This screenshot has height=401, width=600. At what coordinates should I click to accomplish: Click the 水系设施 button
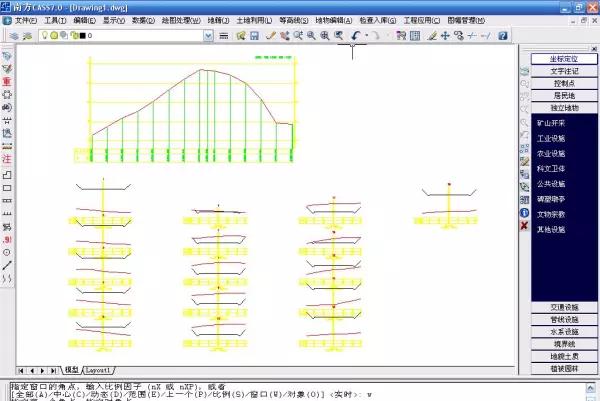(564, 332)
